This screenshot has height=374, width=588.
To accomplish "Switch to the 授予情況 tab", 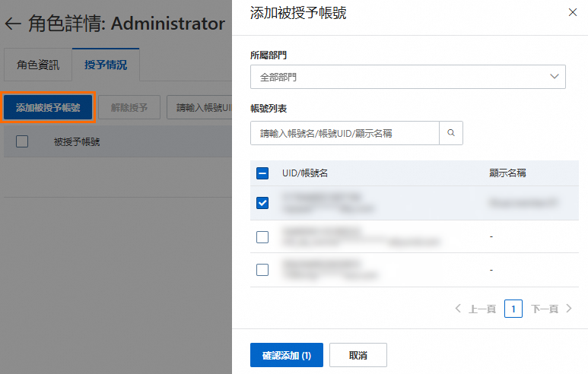I will coord(106,65).
